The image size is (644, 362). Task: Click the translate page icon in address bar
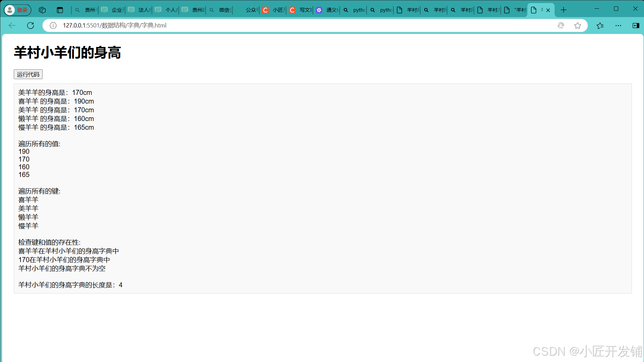(561, 25)
